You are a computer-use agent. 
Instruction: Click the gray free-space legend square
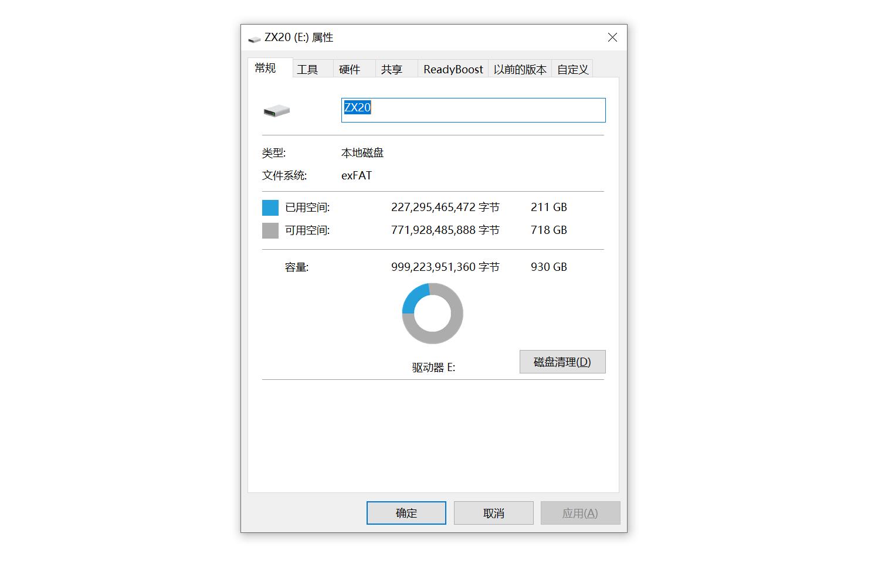coord(270,230)
